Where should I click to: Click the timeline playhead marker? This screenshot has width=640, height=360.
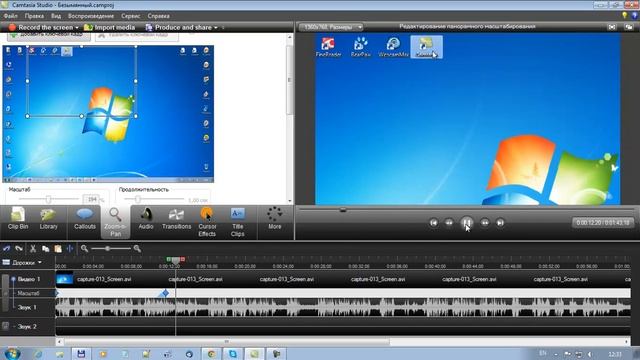[176, 260]
